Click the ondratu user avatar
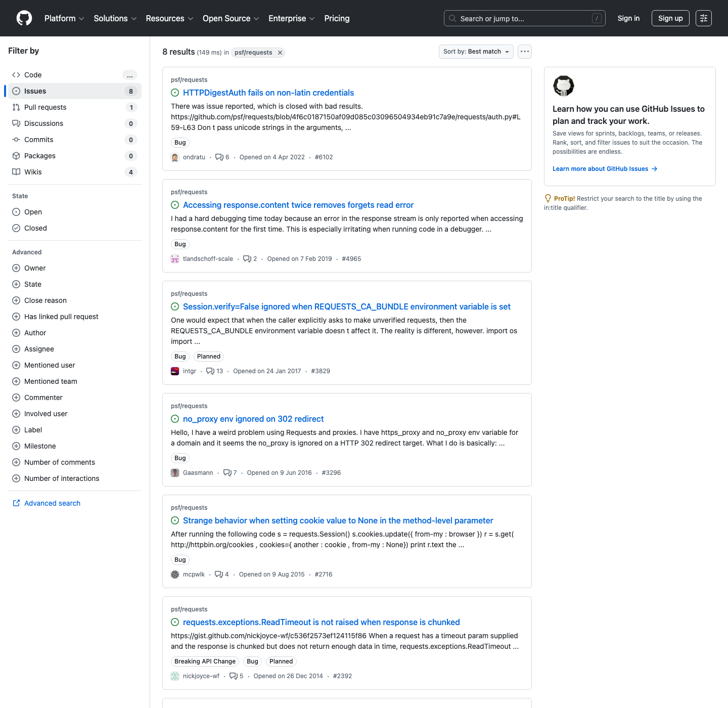This screenshot has width=728, height=708. click(175, 157)
